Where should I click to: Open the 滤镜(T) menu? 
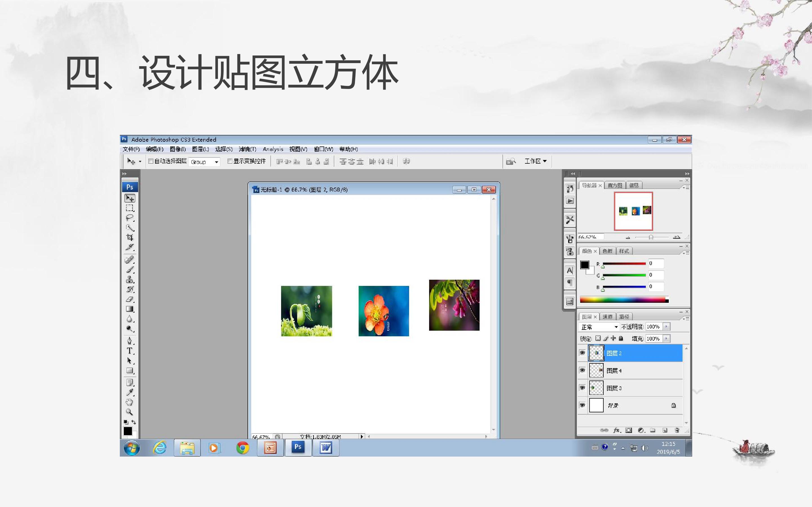(x=247, y=149)
